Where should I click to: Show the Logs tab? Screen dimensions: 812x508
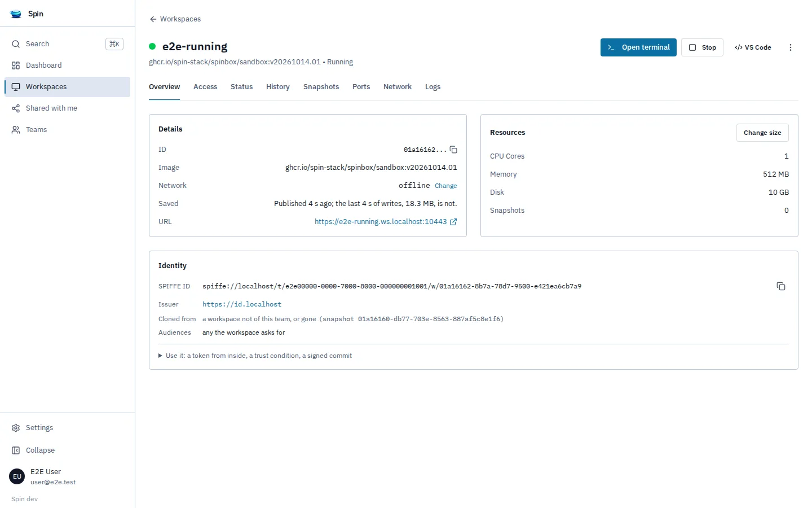[433, 87]
